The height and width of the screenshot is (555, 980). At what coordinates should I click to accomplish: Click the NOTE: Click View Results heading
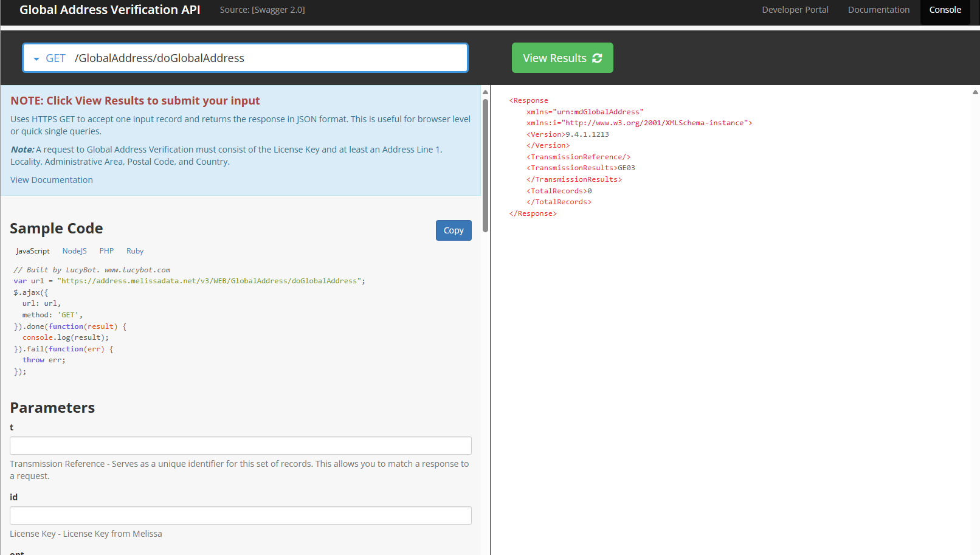coord(135,101)
